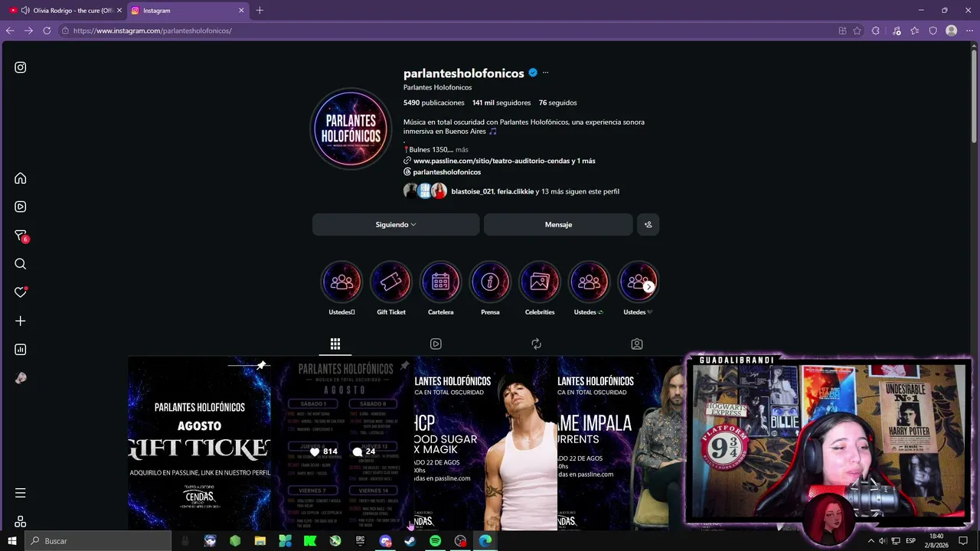Expand the Siguiendo following dropdown
The height and width of the screenshot is (551, 980).
pos(396,224)
